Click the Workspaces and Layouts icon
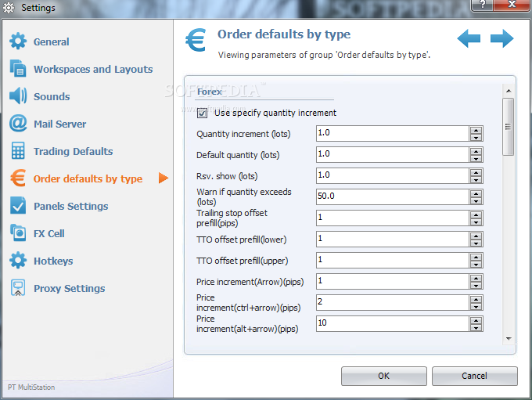 (x=18, y=69)
